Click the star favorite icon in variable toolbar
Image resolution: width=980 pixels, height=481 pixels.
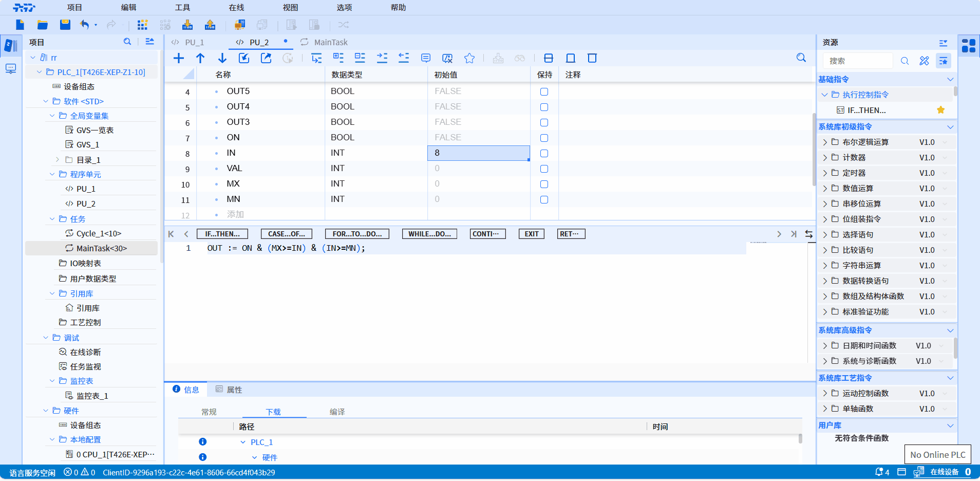point(469,58)
